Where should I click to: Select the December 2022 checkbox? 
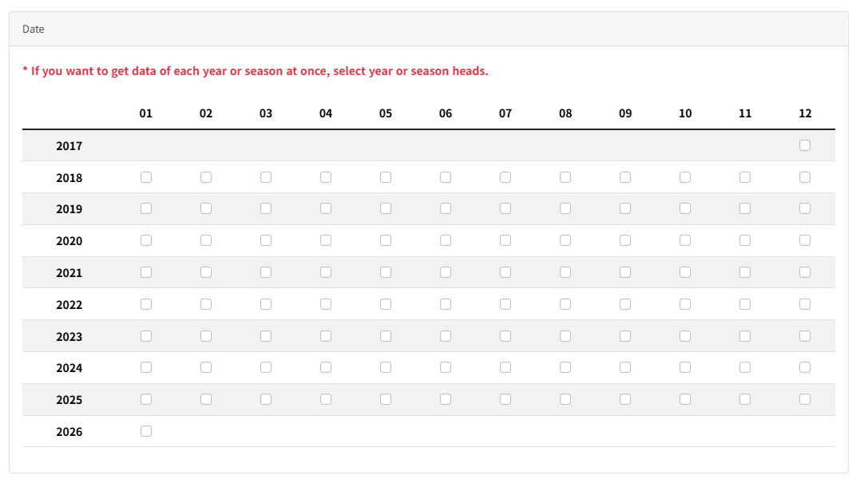805,304
